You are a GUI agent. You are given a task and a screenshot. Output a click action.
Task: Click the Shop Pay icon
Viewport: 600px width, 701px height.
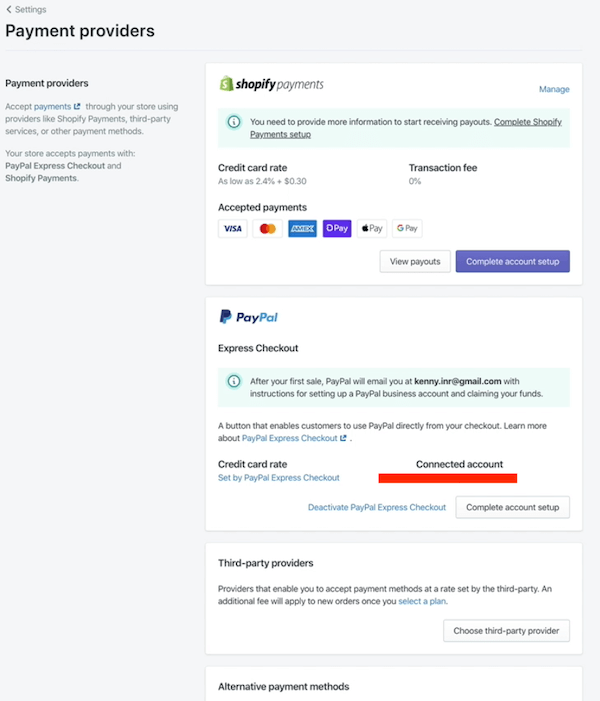click(337, 228)
